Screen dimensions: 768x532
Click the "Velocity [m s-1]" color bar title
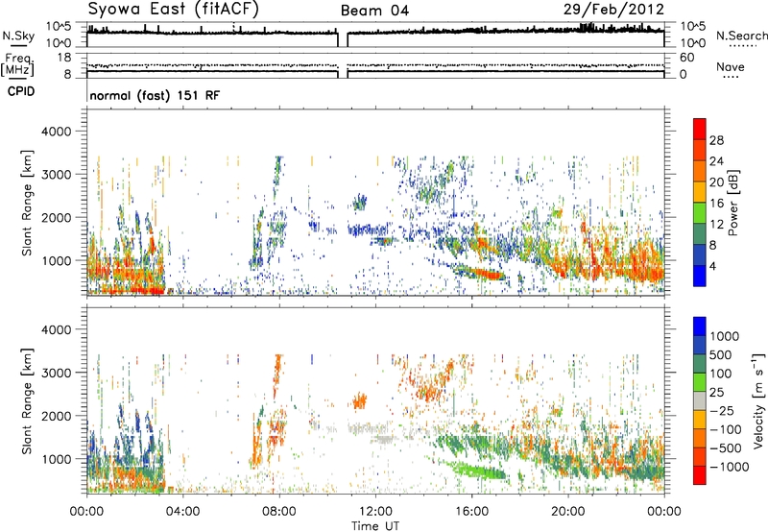tap(758, 400)
